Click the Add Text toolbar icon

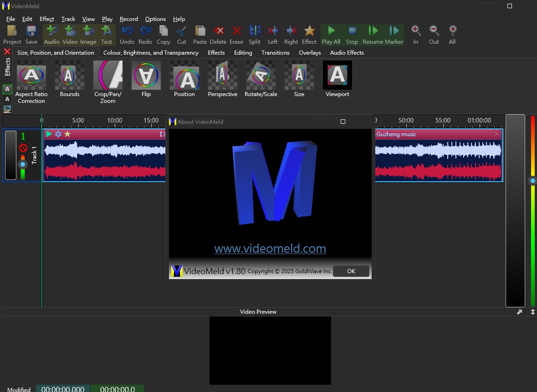(107, 35)
